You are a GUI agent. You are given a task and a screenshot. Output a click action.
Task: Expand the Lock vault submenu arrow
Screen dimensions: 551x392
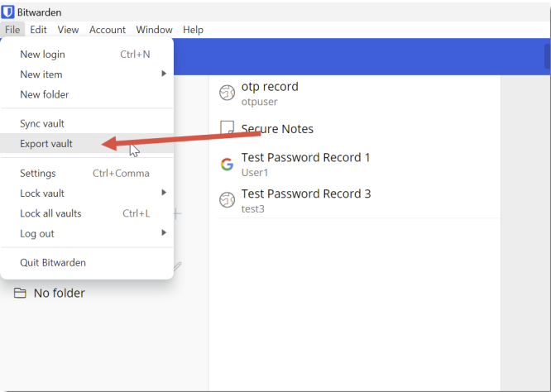pyautogui.click(x=164, y=193)
